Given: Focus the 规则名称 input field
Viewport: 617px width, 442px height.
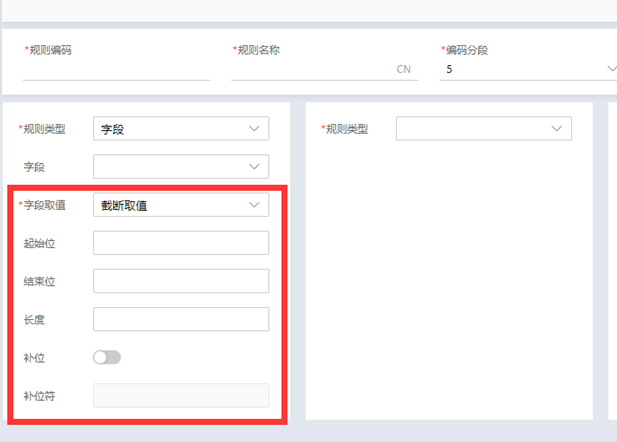Looking at the screenshot, I should click(312, 70).
